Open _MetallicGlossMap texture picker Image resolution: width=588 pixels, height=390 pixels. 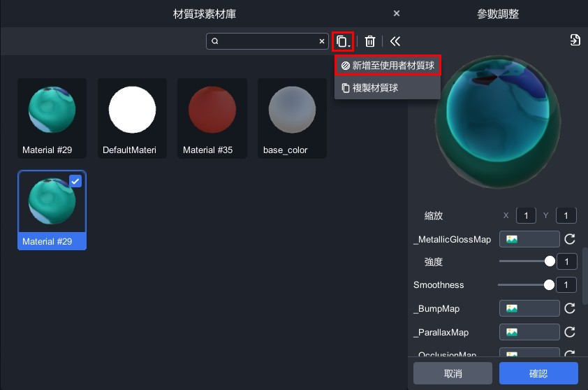[529, 239]
